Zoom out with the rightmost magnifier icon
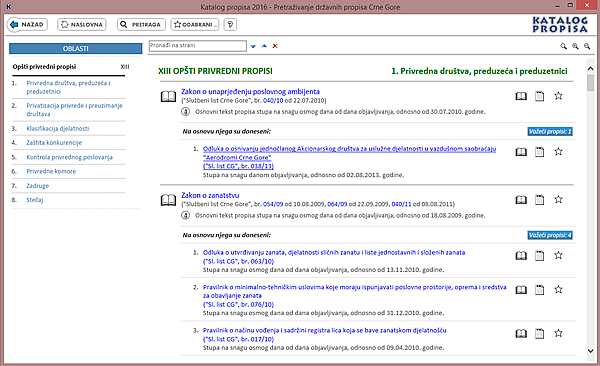Screen dimensions: 600x366 pyautogui.click(x=587, y=46)
